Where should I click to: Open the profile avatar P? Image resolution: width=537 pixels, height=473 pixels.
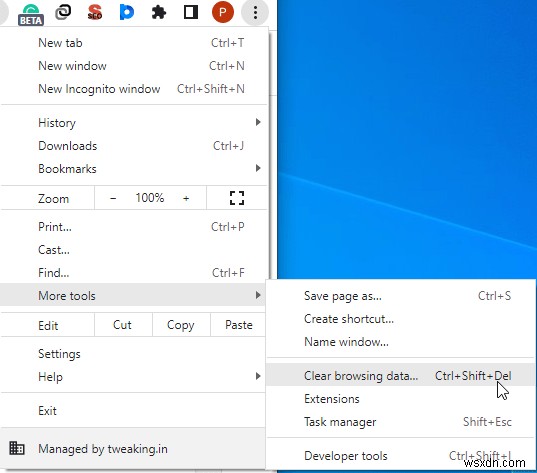(223, 12)
